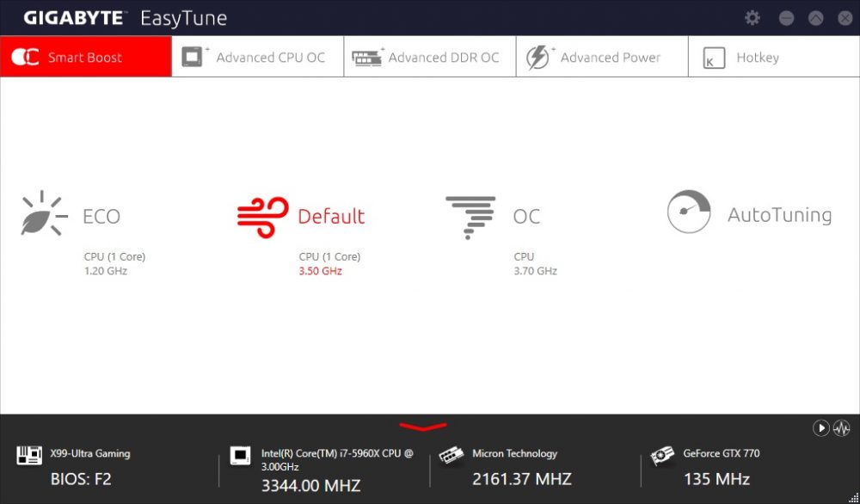Screen dimensions: 860x504
Task: Click the window resize grip corner
Action: [854, 498]
